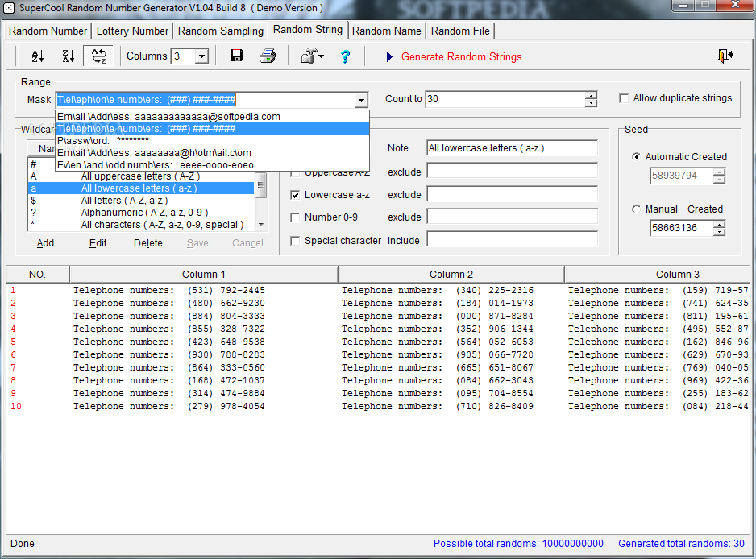Click the Mask text field
The width and height of the screenshot is (756, 559).
coord(205,100)
